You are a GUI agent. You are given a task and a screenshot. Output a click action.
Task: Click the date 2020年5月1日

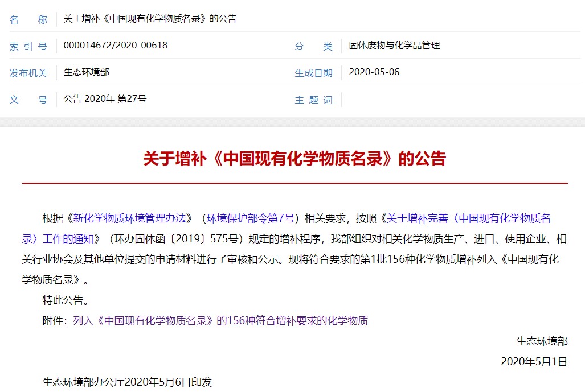(x=533, y=362)
